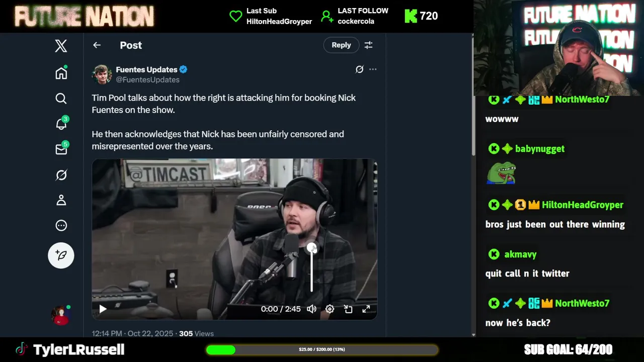Viewport: 644px width, 362px height.
Task: Open the Search explore icon
Action: click(61, 99)
